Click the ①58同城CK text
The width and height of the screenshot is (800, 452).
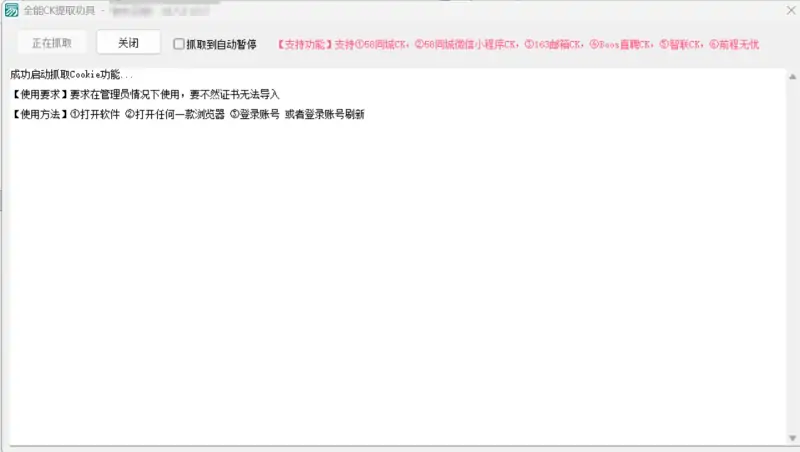383,45
